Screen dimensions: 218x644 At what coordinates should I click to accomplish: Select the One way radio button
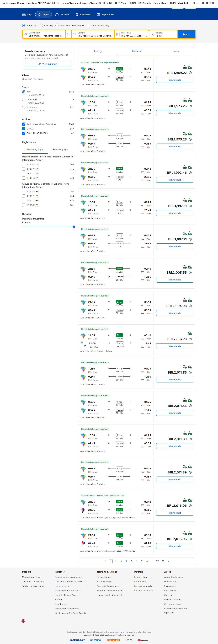coord(42,26)
